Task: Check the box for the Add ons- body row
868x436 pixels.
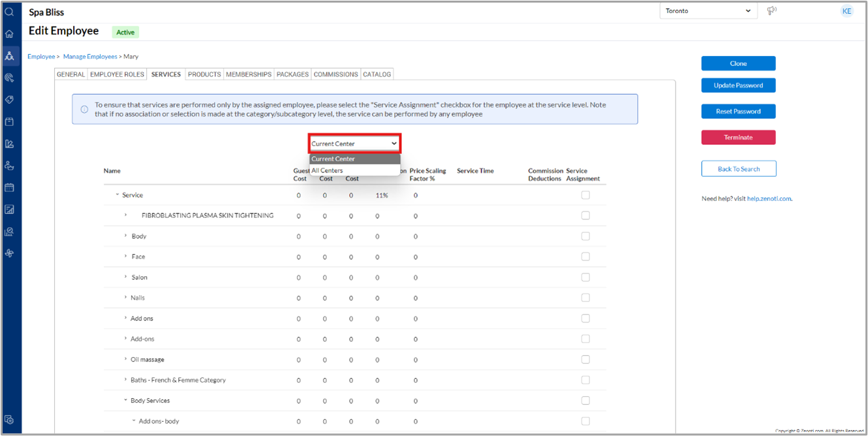Action: coord(585,421)
